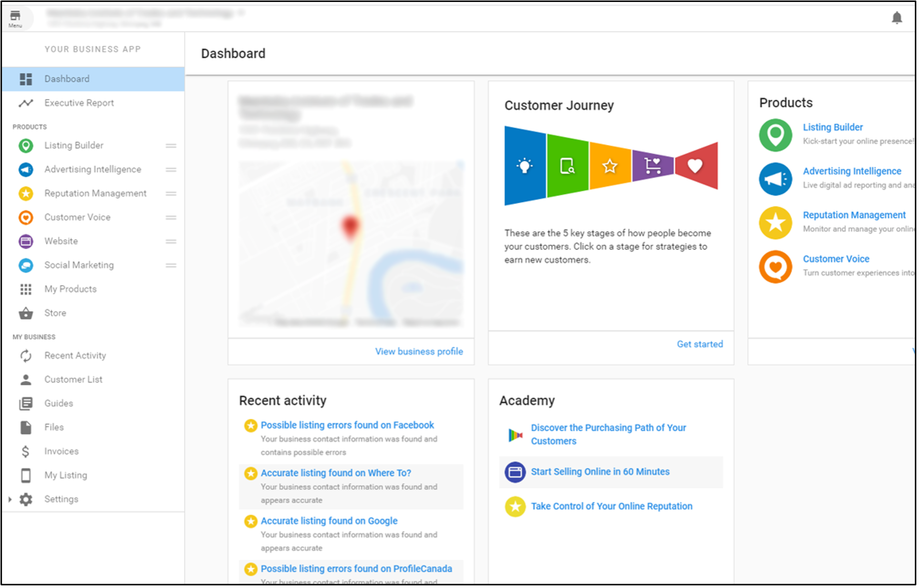This screenshot has width=920, height=588.
Task: Open Take Control of Your Online Reputation
Action: pyautogui.click(x=611, y=506)
